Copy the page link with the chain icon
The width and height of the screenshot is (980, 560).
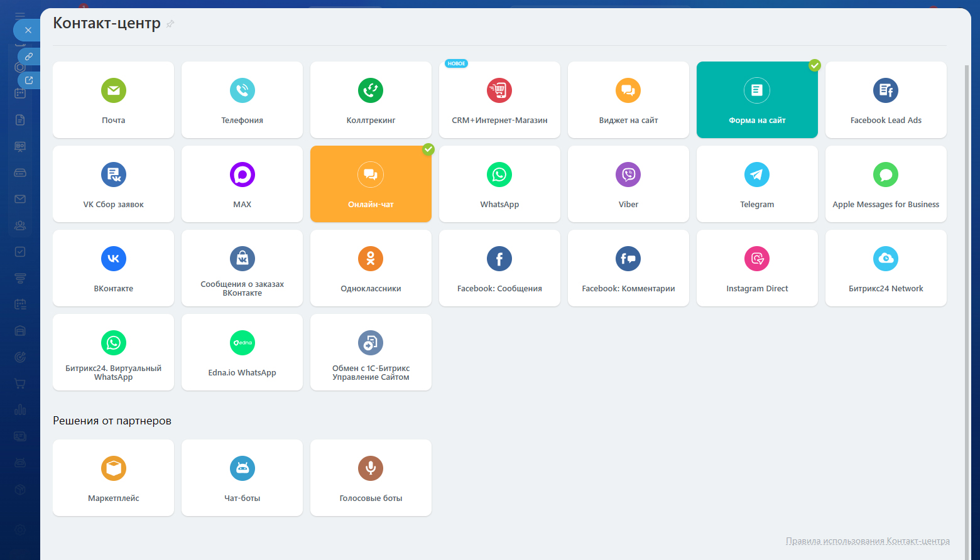click(x=29, y=57)
